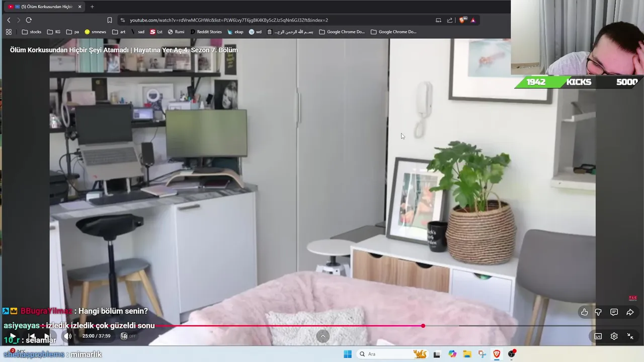This screenshot has height=362, width=644.
Task: Go back to the previous page
Action: 9,20
